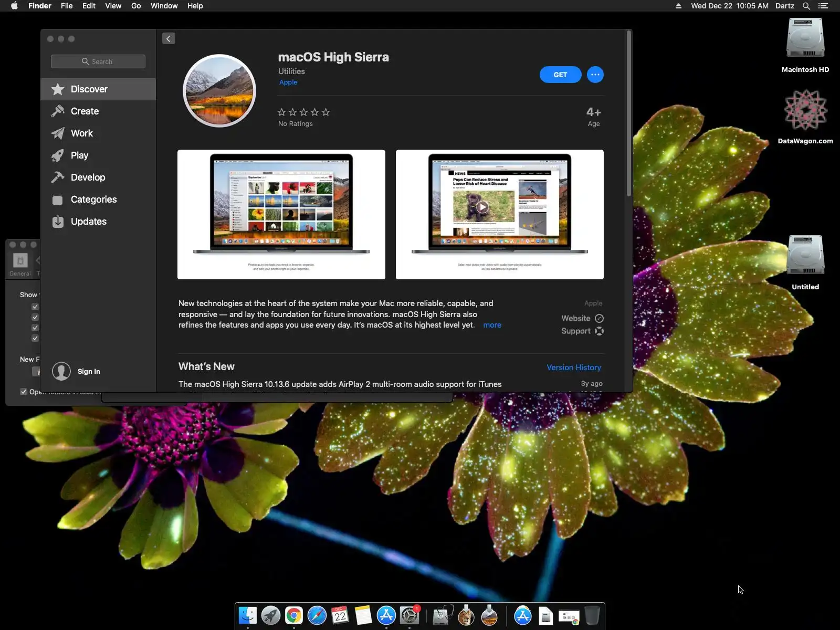This screenshot has width=840, height=630.
Task: Click the '4+' age rating
Action: coord(594,112)
